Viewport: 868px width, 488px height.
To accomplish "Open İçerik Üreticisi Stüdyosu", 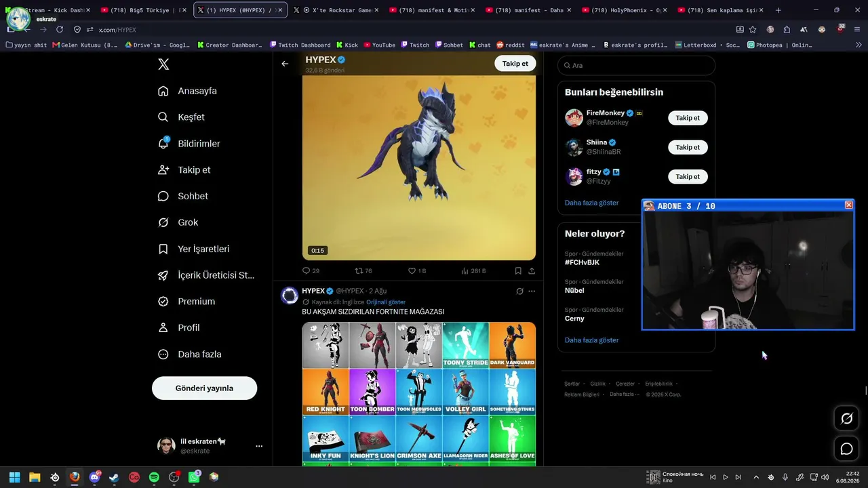I will click(206, 275).
